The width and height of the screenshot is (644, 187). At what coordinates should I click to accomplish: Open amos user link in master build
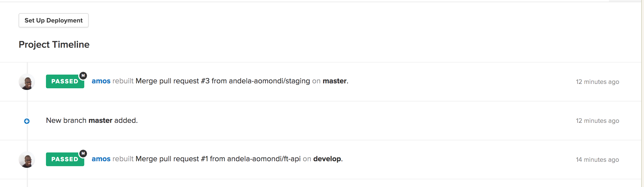[x=101, y=81]
